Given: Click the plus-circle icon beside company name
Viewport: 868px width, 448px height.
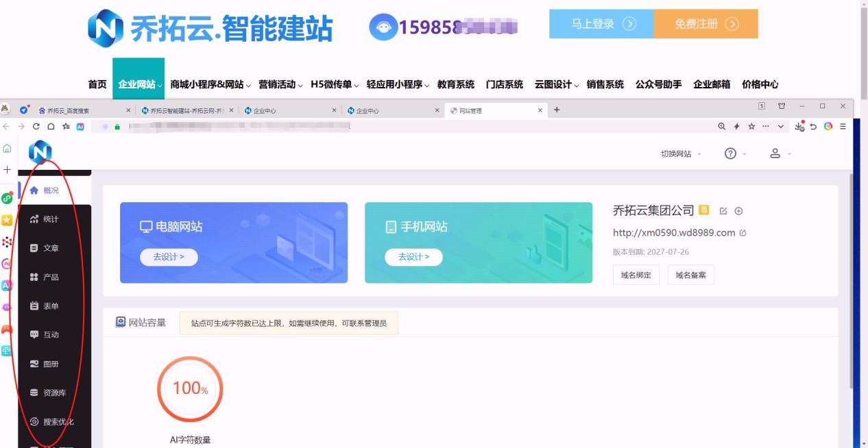Looking at the screenshot, I should click(x=738, y=211).
